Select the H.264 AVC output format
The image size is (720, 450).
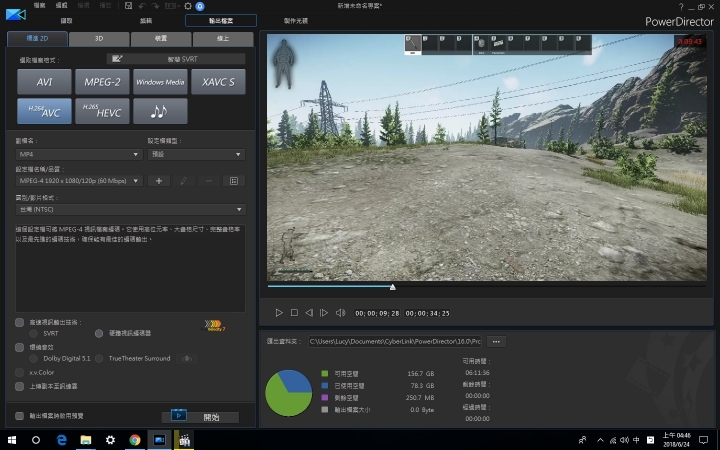point(44,111)
